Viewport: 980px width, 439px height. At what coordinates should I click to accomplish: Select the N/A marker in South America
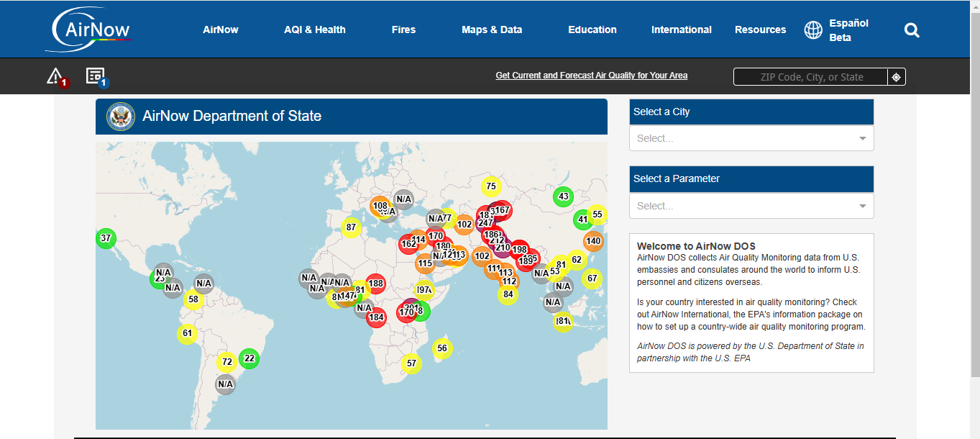(226, 384)
